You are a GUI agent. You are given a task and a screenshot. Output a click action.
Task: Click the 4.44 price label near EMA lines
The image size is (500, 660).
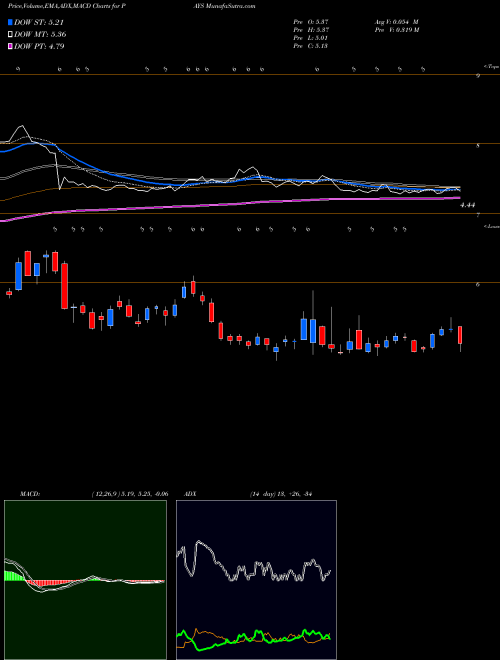[x=468, y=205]
